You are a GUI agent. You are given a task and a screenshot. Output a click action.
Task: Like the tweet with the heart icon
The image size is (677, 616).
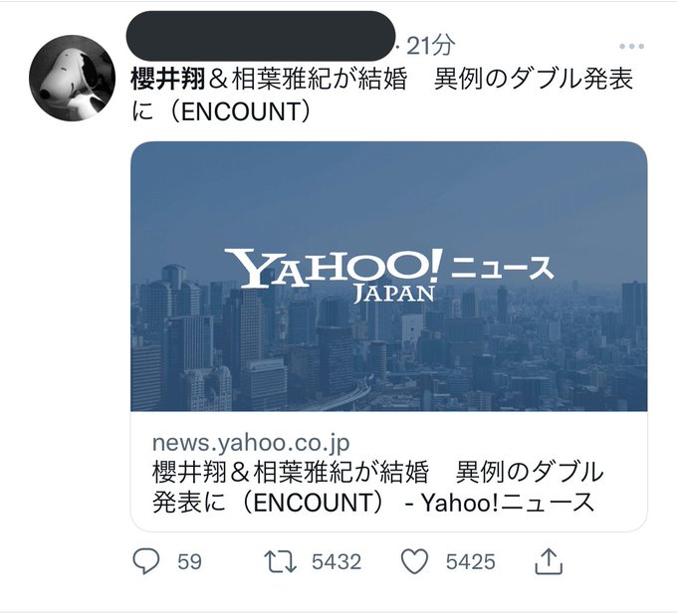pyautogui.click(x=414, y=561)
